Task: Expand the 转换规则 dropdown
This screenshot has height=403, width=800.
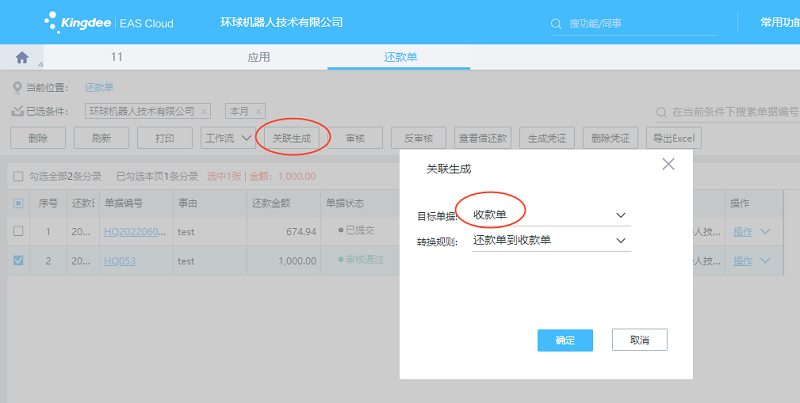Action: (620, 240)
